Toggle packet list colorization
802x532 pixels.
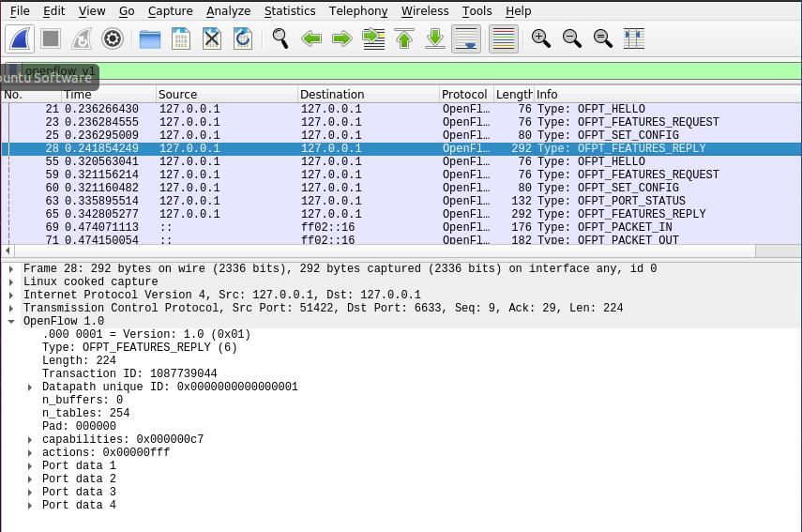pyautogui.click(x=504, y=38)
